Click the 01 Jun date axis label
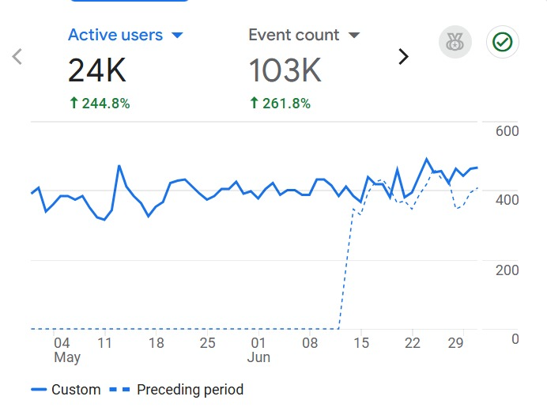Screen dimensions: 547x419 tap(258, 350)
